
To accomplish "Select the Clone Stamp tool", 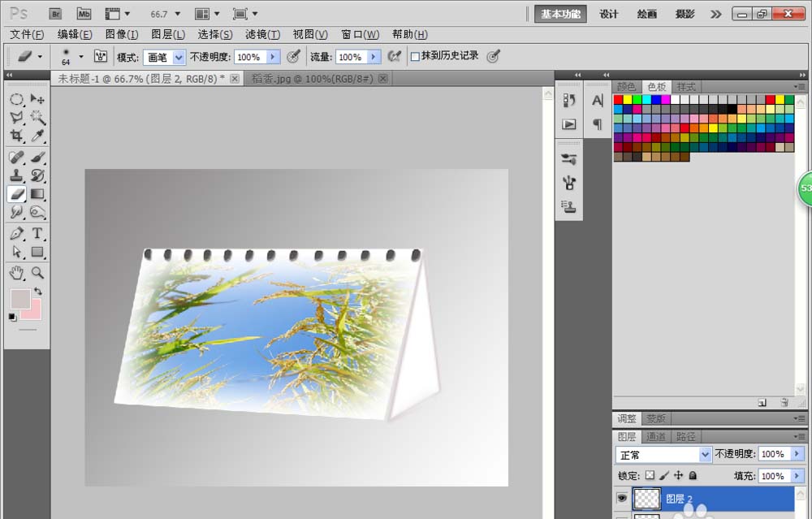I will pyautogui.click(x=16, y=175).
